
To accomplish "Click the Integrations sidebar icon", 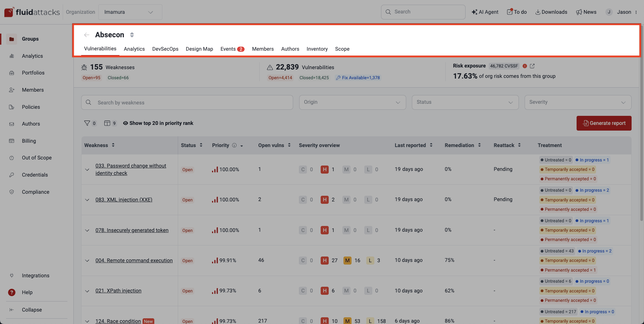I will pos(12,275).
